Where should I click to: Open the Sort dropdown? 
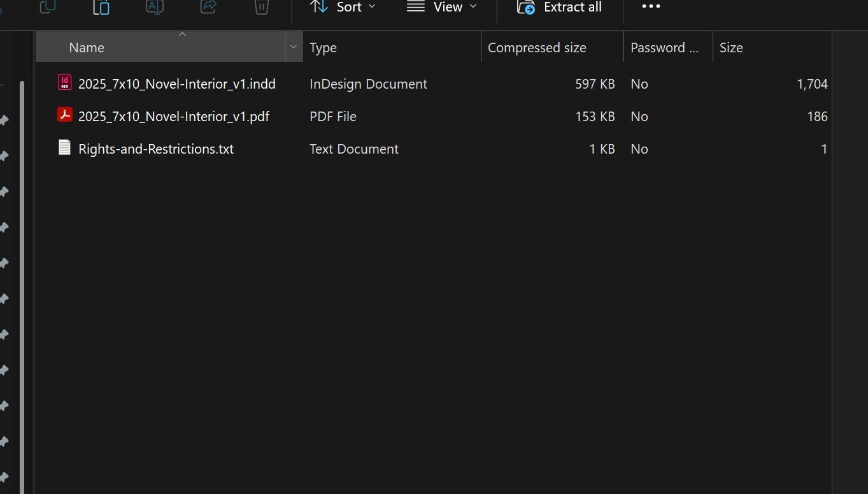point(343,8)
